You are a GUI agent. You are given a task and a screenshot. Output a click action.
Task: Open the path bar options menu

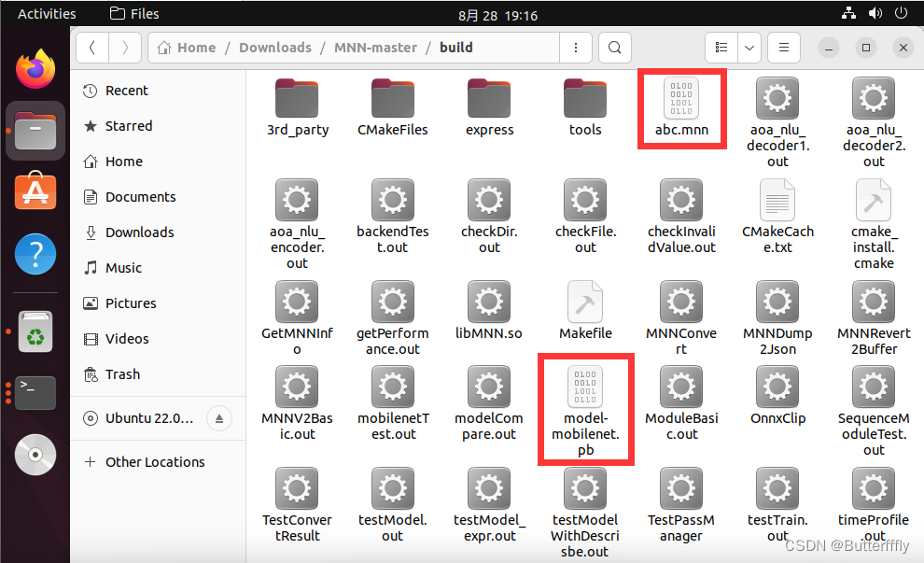point(576,48)
